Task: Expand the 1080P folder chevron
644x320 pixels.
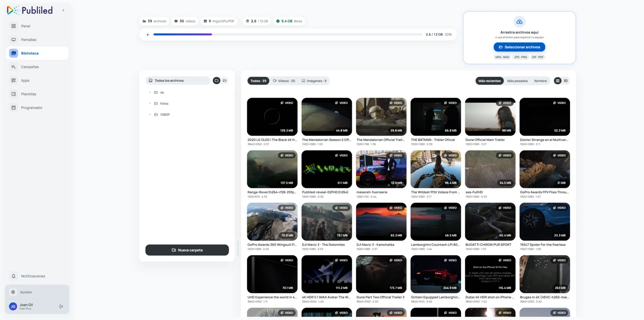Action: coord(150,115)
